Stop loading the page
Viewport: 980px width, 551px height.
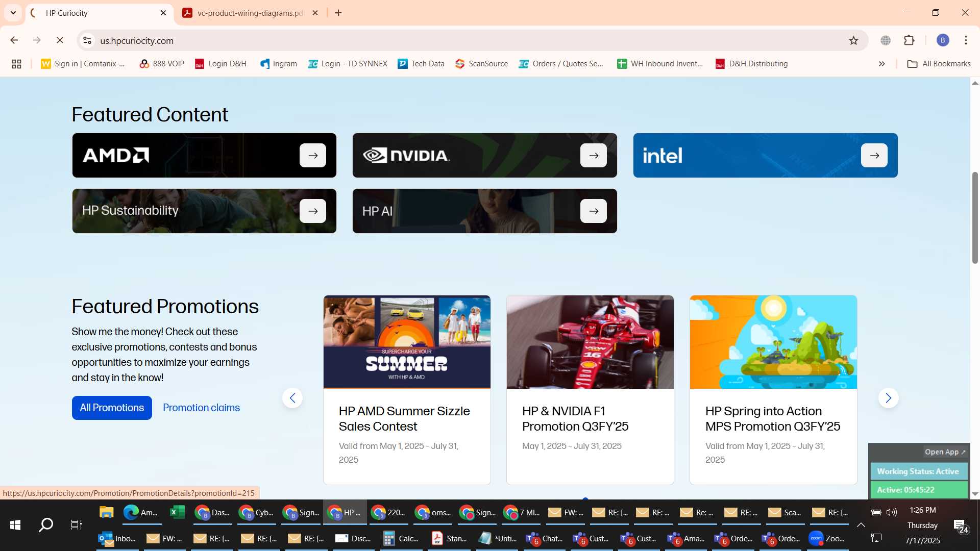60,40
